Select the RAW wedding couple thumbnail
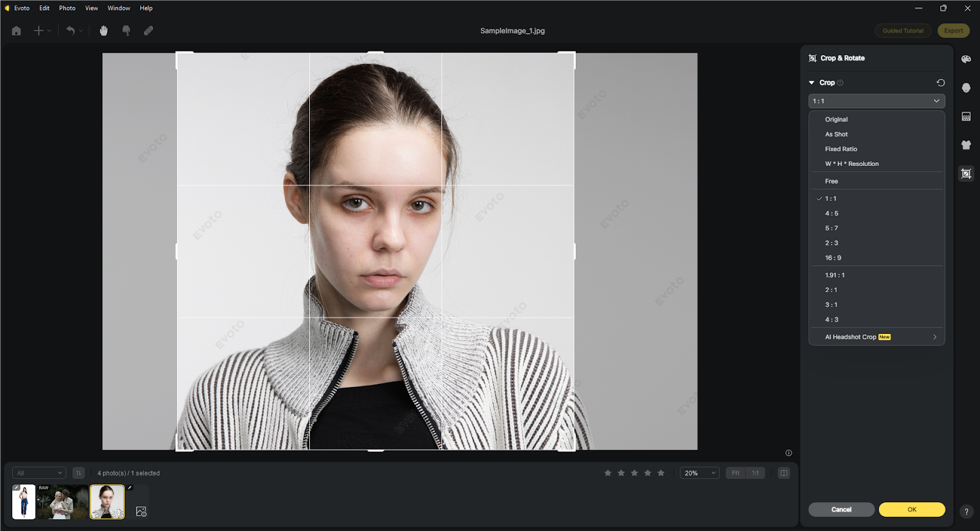The width and height of the screenshot is (980, 531). tap(62, 502)
